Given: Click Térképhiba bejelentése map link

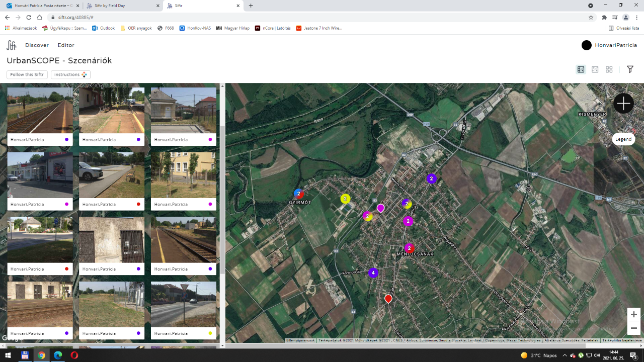Looking at the screenshot, I should pyautogui.click(x=623, y=340).
